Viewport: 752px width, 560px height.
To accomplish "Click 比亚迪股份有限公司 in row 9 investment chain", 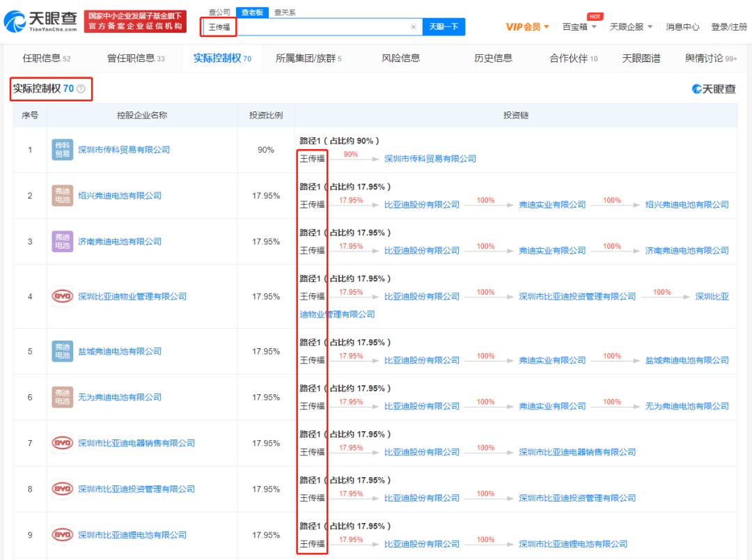I will coord(421,544).
